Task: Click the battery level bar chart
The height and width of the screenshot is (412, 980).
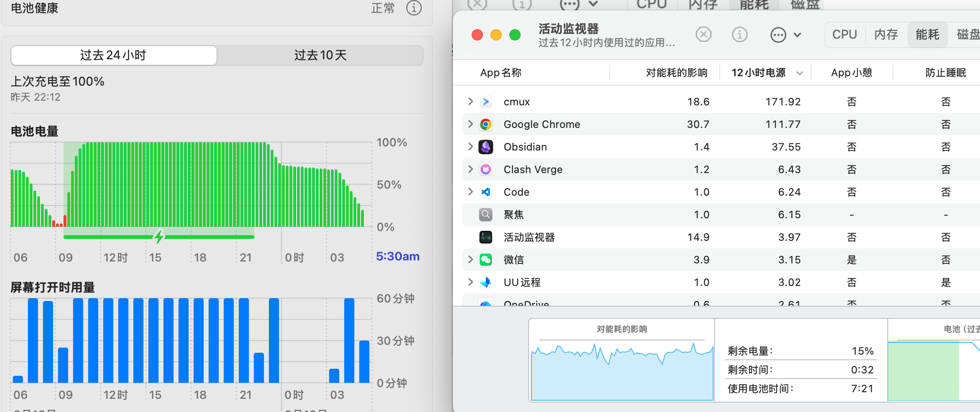Action: [x=191, y=184]
